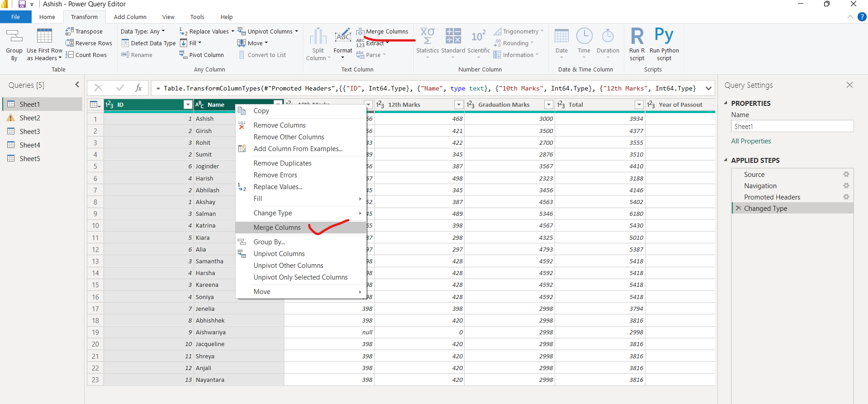
Task: Choose Merge Columns from context menu
Action: tap(277, 227)
